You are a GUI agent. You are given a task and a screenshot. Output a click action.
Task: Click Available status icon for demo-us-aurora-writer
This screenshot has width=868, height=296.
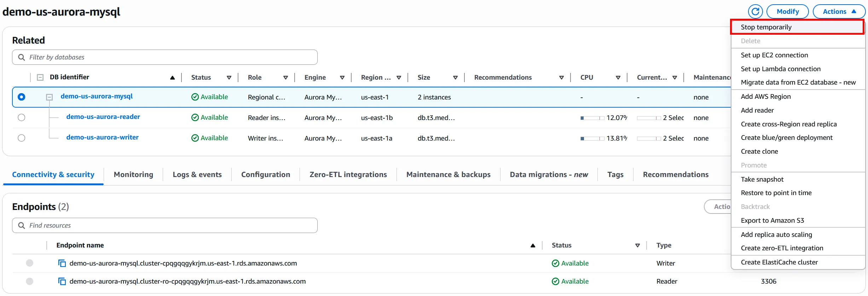coord(195,138)
